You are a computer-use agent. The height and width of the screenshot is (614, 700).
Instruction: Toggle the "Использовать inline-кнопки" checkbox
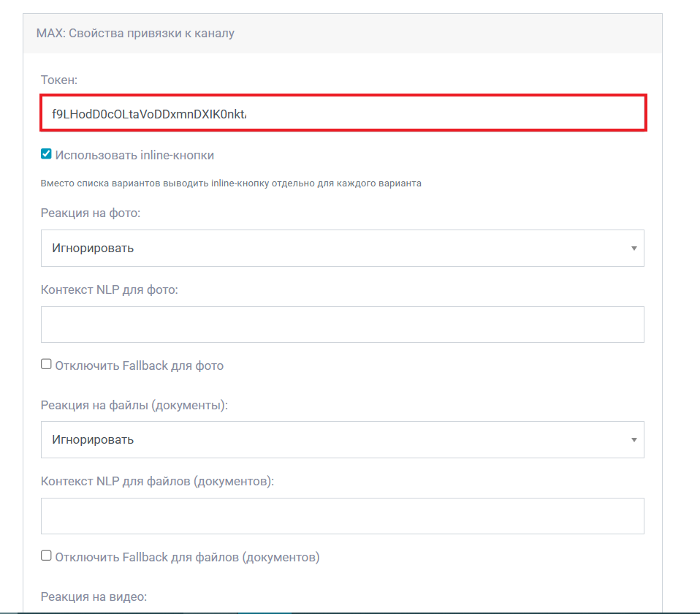46,154
